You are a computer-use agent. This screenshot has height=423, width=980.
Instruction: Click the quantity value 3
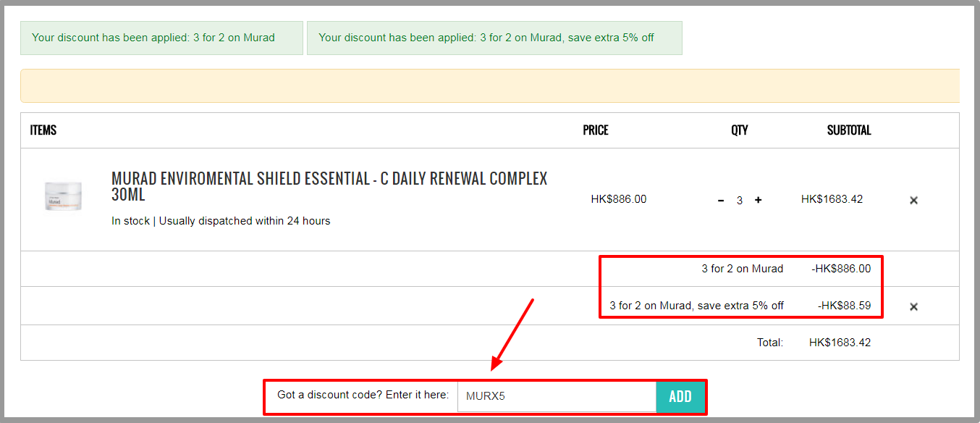coord(740,201)
